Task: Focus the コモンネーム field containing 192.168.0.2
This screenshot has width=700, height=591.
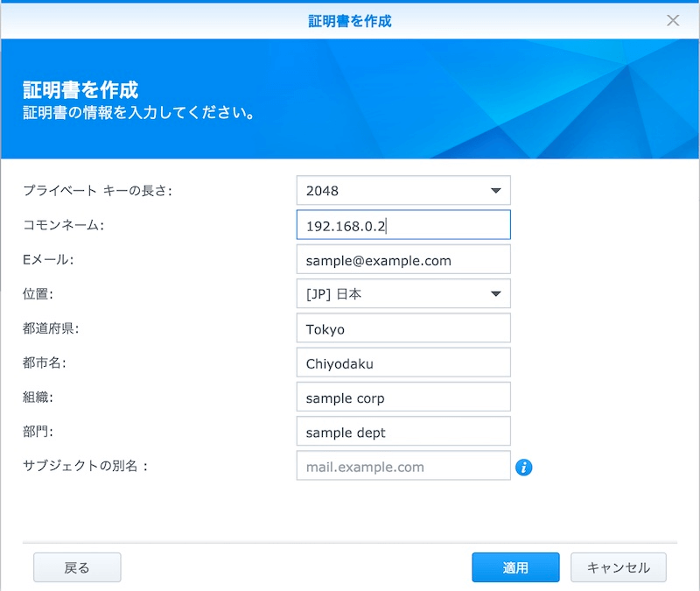Action: coord(403,225)
